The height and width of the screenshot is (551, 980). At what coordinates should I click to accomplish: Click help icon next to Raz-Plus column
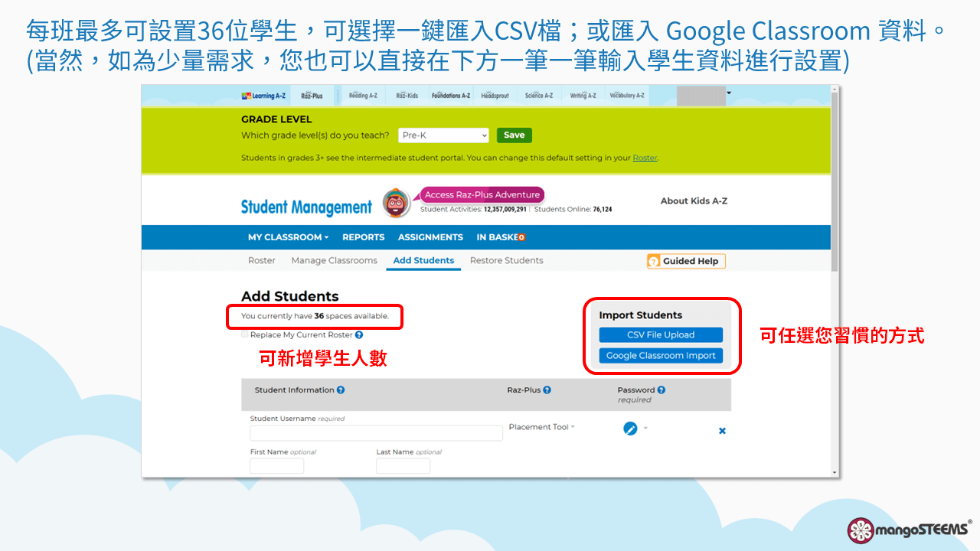pos(547,390)
